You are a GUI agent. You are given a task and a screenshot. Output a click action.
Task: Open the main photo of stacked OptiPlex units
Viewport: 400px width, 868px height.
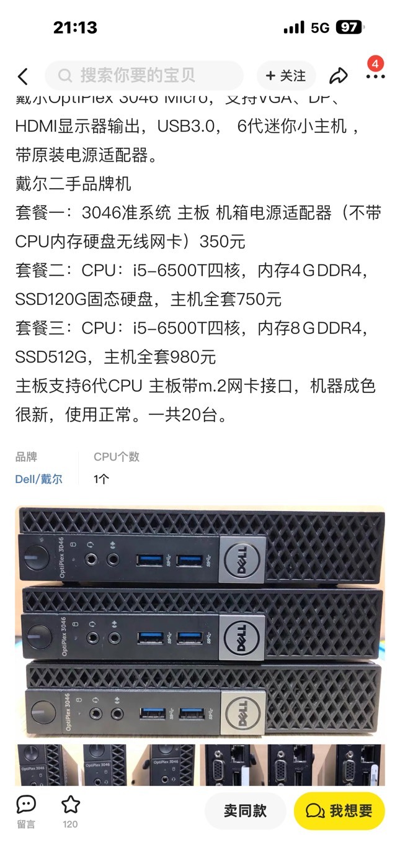pos(200,621)
